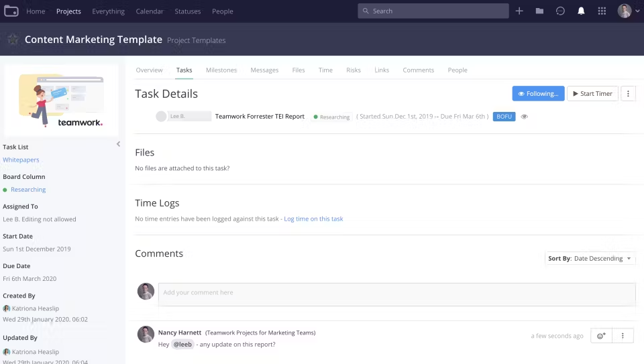Screen dimensions: 644x364
Task: Open the user profile avatar dropdown
Action: [629, 11]
